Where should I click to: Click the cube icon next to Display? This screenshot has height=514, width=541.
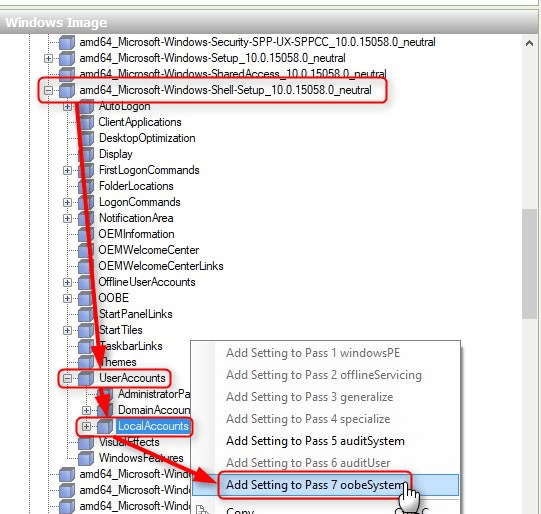86,155
